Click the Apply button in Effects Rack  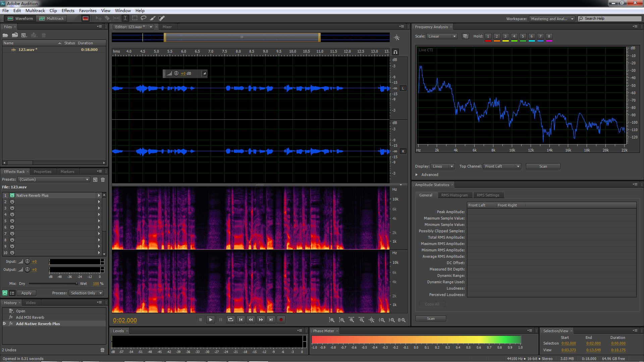(26, 293)
